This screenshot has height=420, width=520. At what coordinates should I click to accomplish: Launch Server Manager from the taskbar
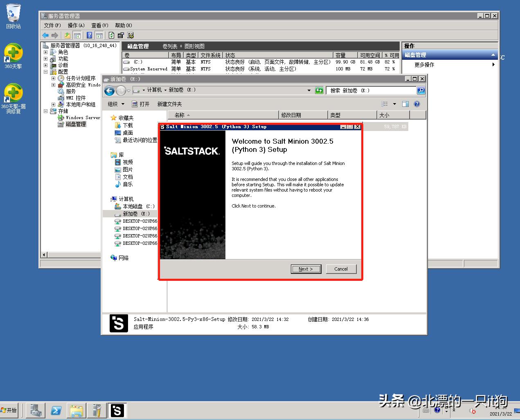tap(35, 411)
